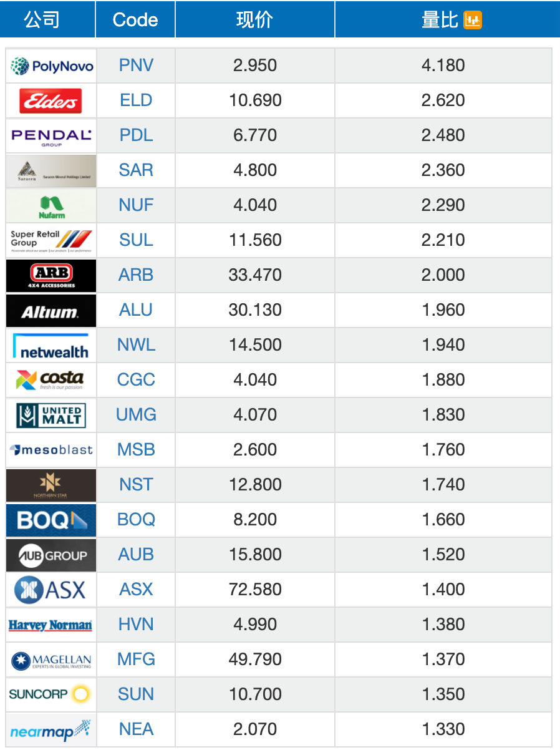Open the SUL stock code link
Viewport: 560px width, 755px height.
tap(136, 240)
